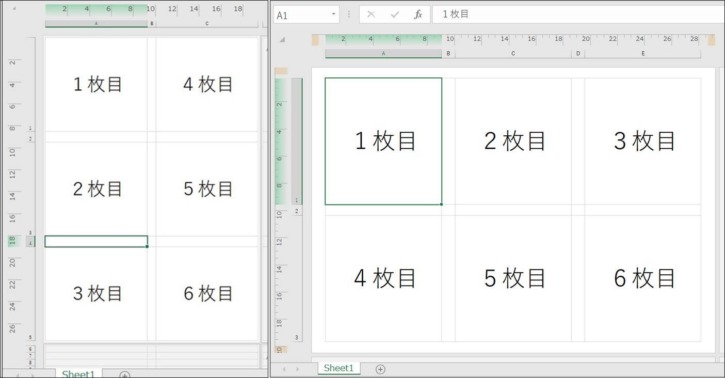Click cell 5枚目 in right window
This screenshot has height=378, width=725.
pos(513,279)
